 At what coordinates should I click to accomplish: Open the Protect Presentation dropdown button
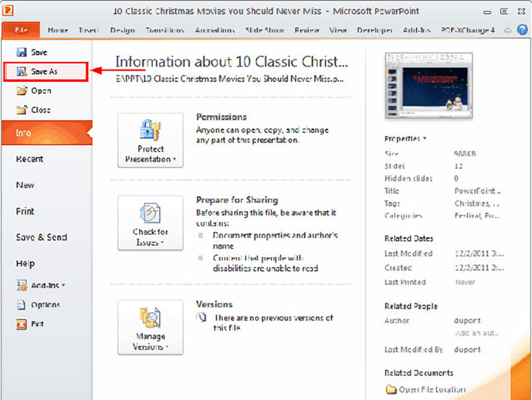pyautogui.click(x=150, y=140)
